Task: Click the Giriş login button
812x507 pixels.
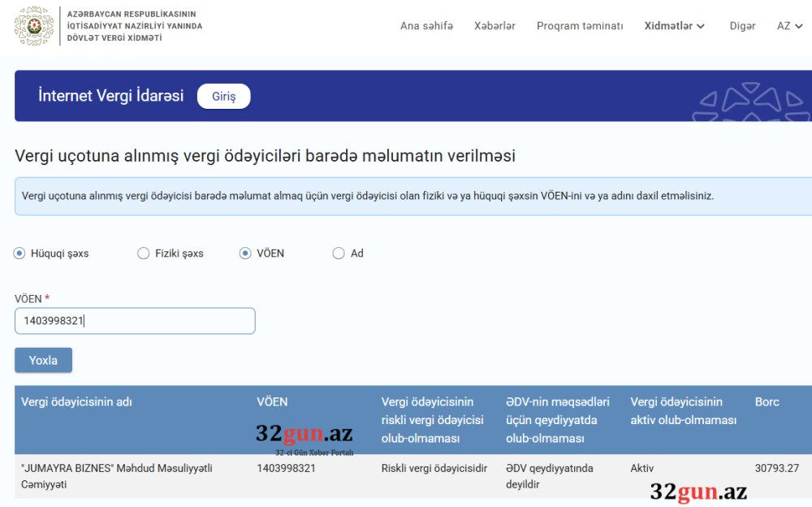Action: [x=223, y=96]
